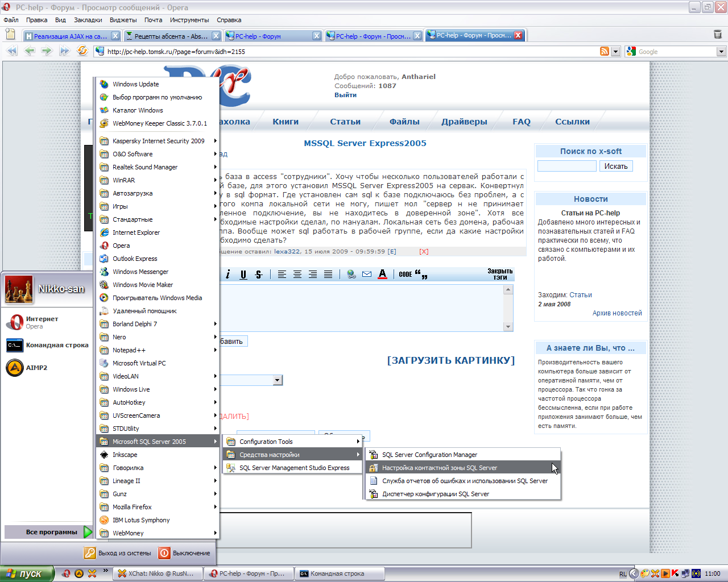
Task: Open the dropdown below the reply form
Action: [278, 380]
